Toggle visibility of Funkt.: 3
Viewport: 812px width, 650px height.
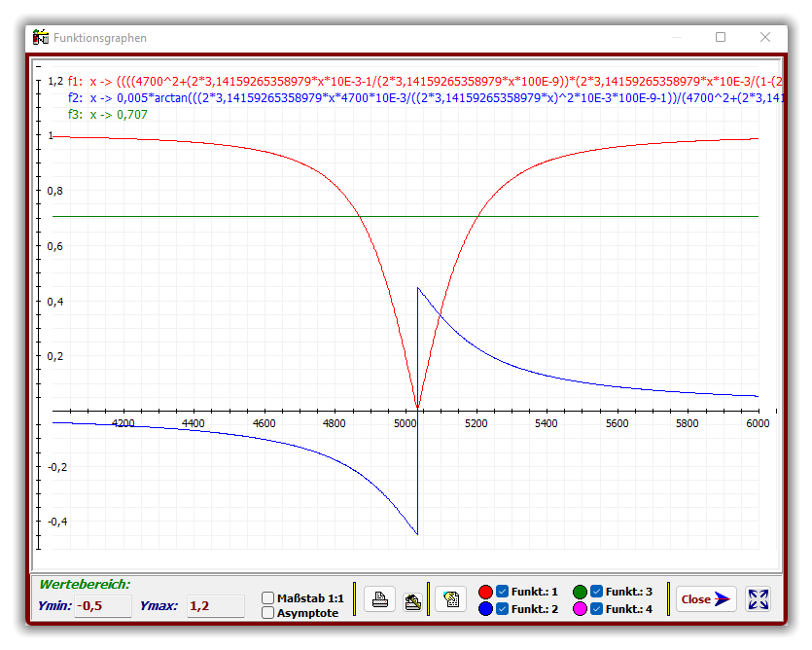[x=596, y=591]
